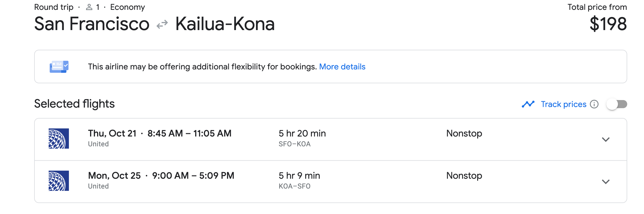Click the Round trip label
Viewport: 644px width, 214px height.
[54, 7]
